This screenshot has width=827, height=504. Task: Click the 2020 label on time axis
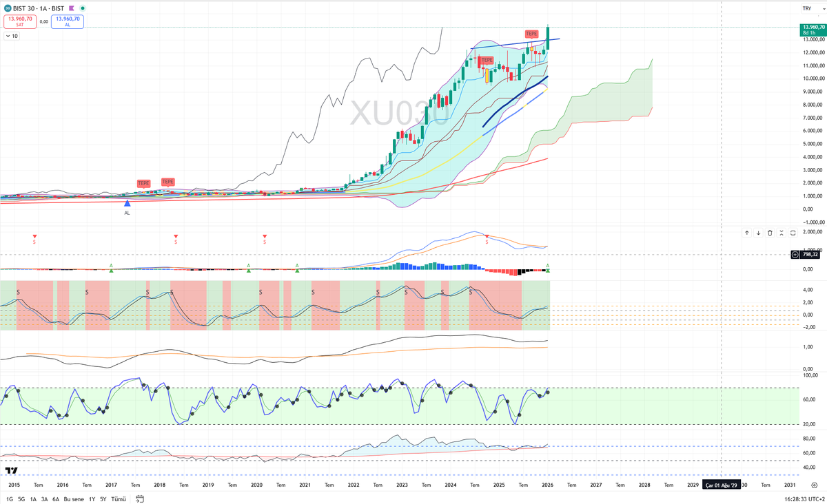point(256,485)
